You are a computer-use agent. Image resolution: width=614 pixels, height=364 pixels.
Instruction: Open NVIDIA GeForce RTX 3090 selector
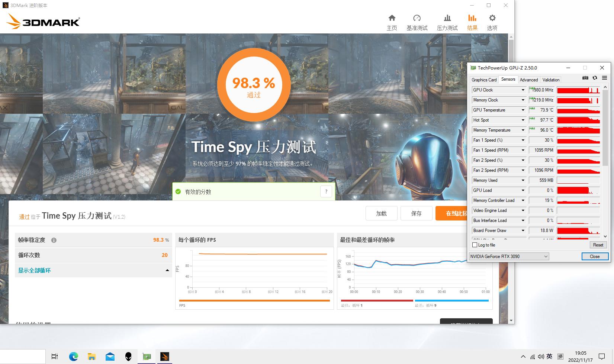509,256
